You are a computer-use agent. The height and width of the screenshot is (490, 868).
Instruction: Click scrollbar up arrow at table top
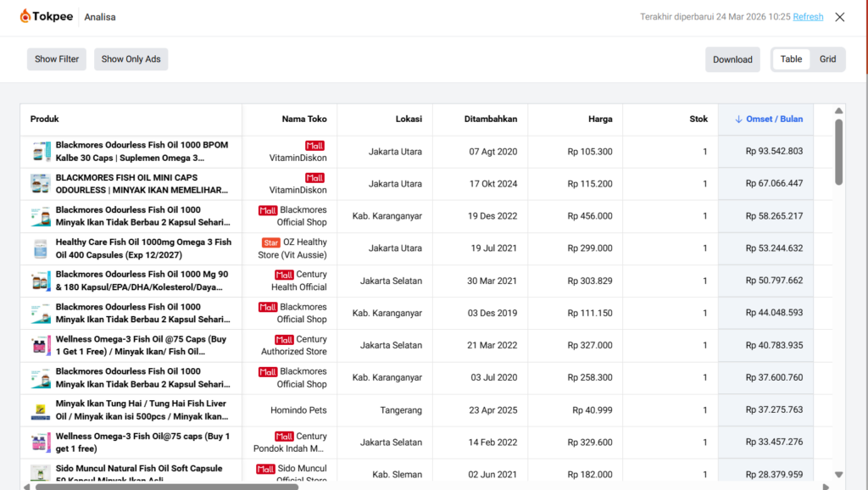(x=839, y=111)
